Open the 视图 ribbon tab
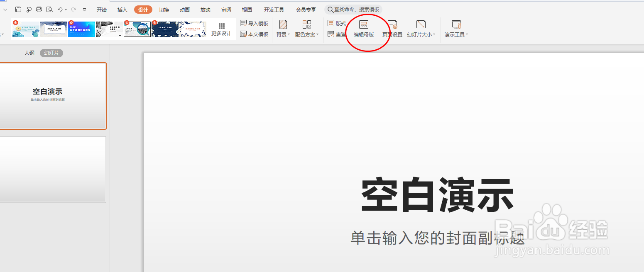644x272 pixels. click(x=247, y=10)
